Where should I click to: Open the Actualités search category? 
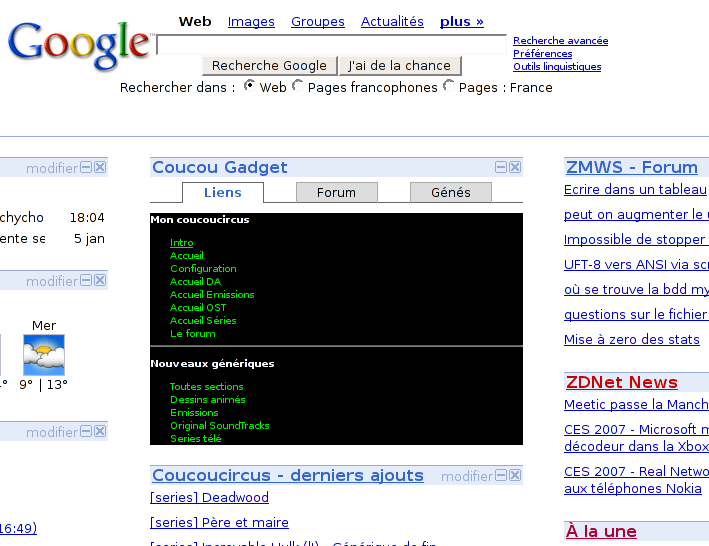392,22
